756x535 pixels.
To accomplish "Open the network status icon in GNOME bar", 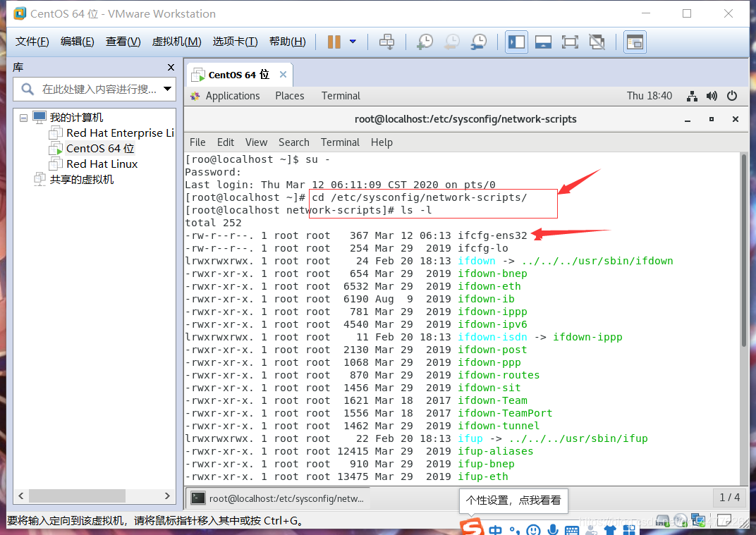I will point(692,96).
